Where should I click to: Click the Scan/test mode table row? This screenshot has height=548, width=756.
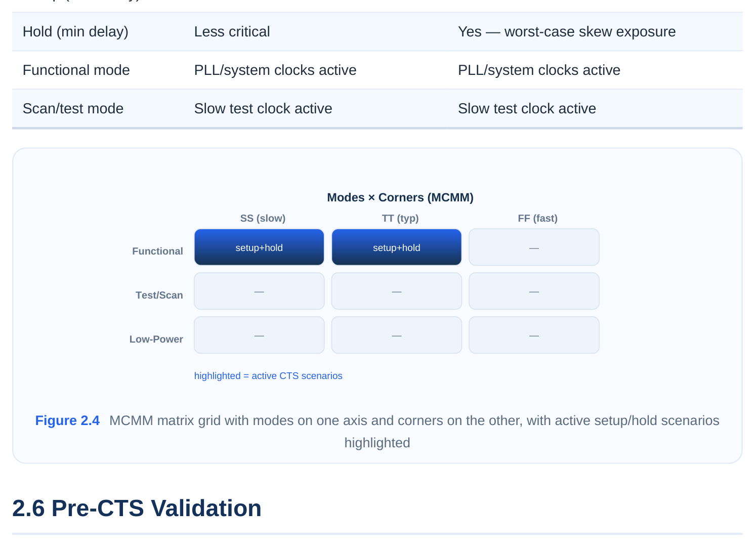[x=377, y=109]
